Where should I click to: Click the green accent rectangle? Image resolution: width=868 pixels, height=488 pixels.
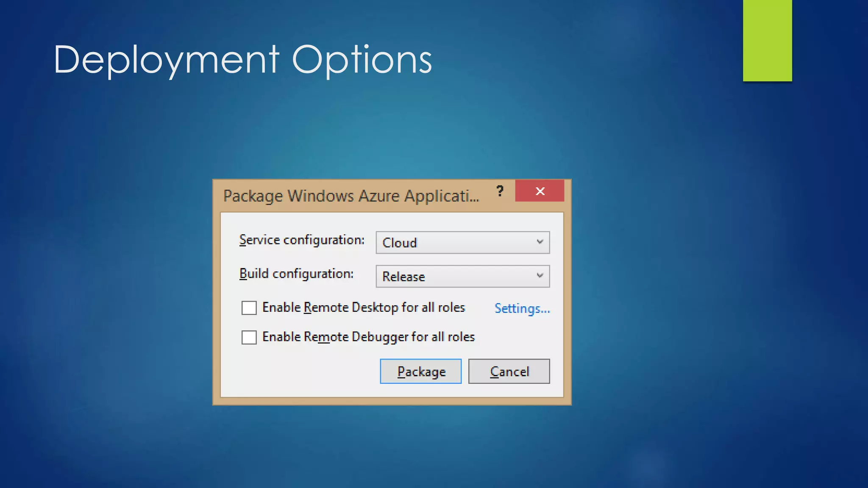pyautogui.click(x=767, y=41)
